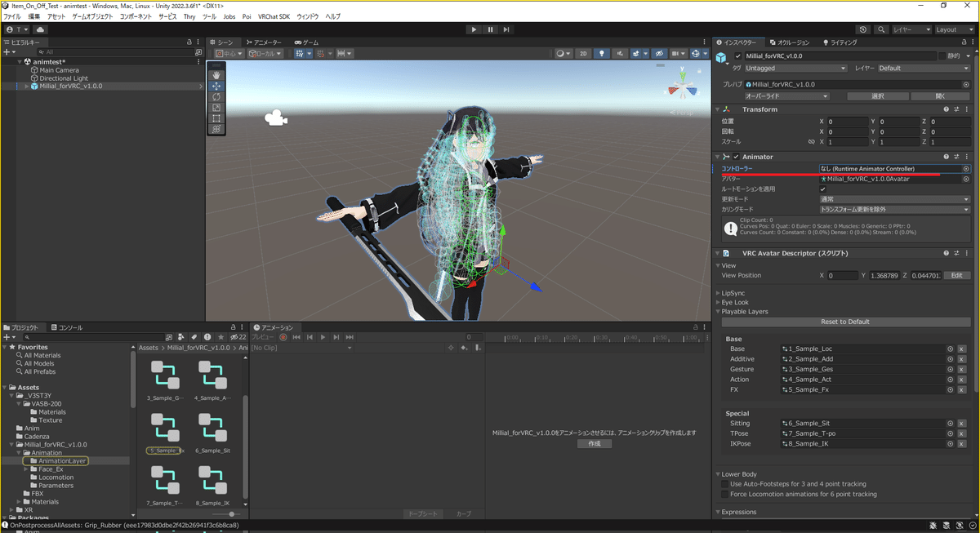This screenshot has height=533, width=980.
Task: Click the View Position Edit button
Action: coord(957,276)
